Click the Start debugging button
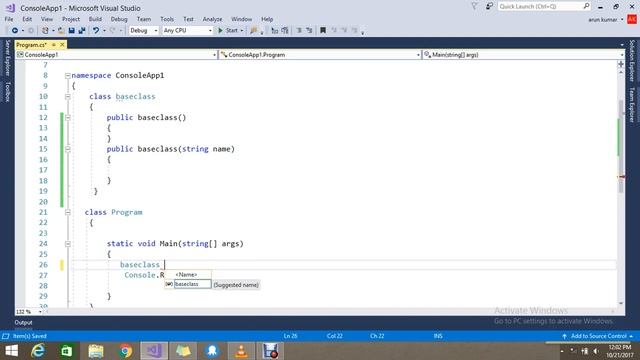This screenshot has width=640, height=360. coord(228,31)
